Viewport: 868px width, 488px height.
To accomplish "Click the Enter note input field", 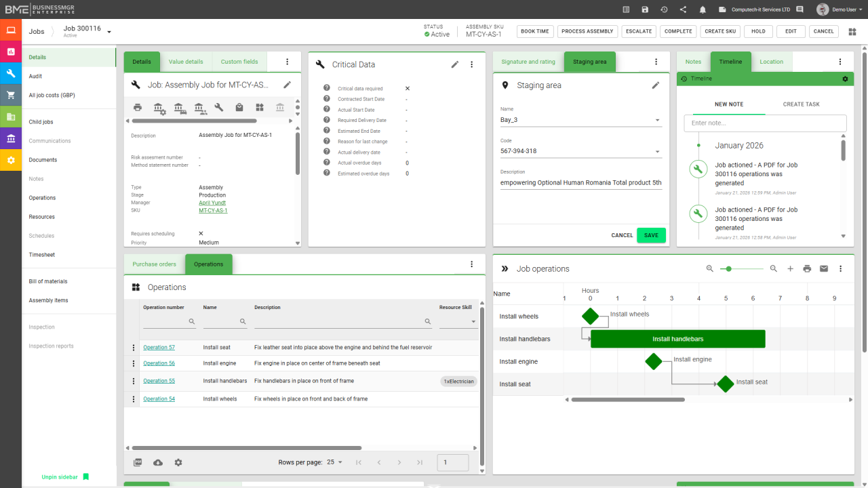I will 764,123.
